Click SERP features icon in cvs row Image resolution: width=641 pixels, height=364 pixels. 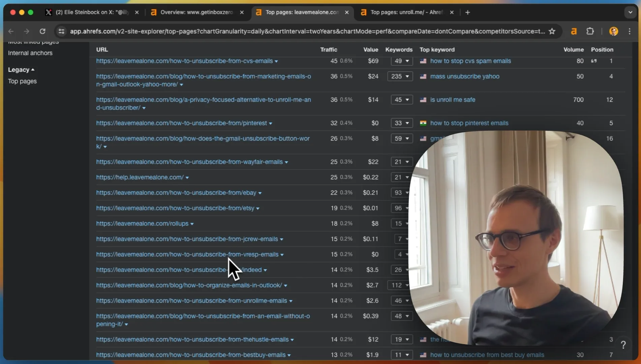(x=594, y=61)
